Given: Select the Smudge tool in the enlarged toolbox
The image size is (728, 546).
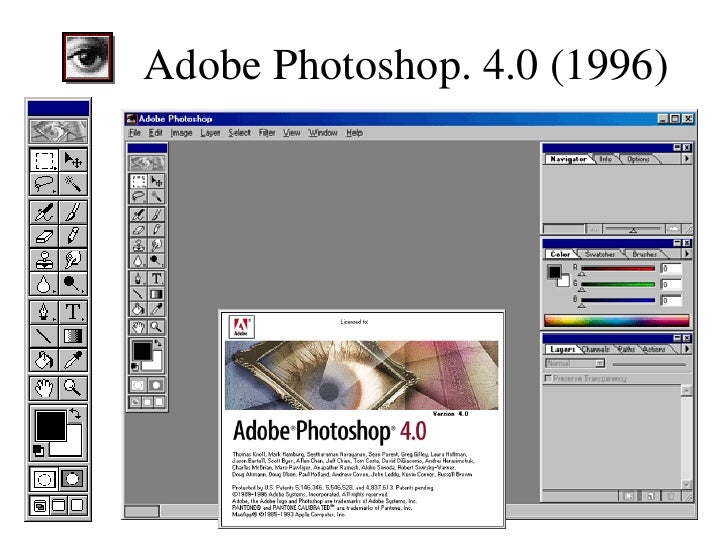Looking at the screenshot, I should tap(73, 260).
